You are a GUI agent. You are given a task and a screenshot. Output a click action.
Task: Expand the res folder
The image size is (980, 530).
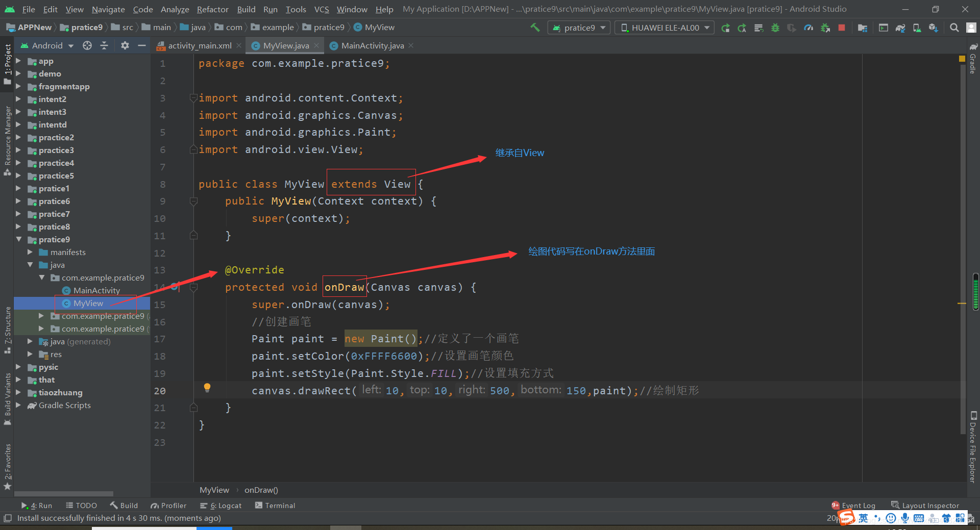tap(30, 354)
